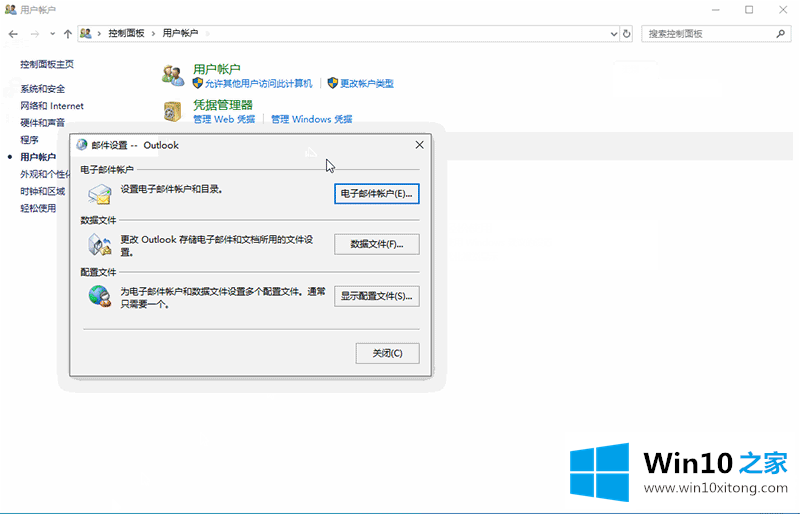Click 更改帐户类型 link

pyautogui.click(x=367, y=84)
